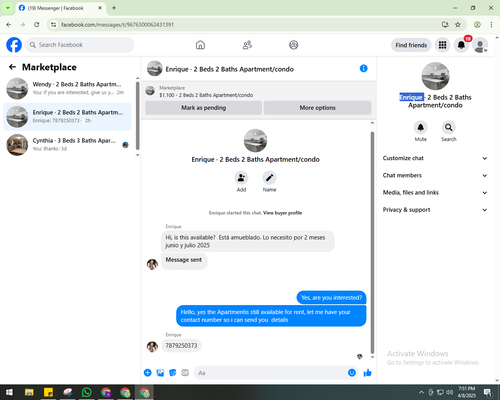Open more actions with the plus icon
500x400 pixels.
click(148, 373)
